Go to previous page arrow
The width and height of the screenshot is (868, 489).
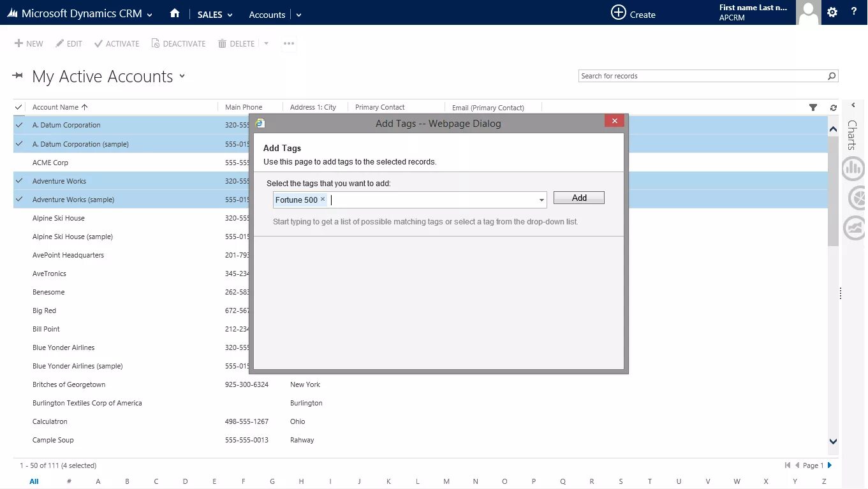[797, 465]
